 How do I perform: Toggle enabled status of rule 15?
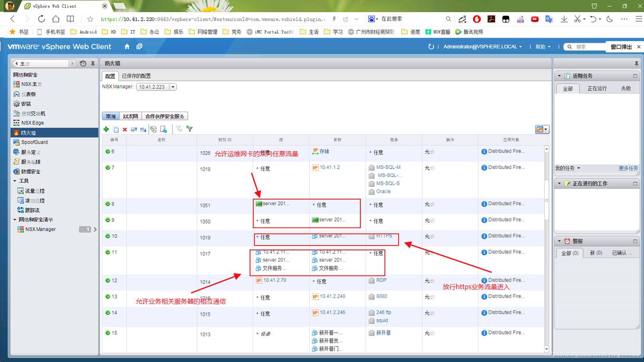tap(108, 333)
